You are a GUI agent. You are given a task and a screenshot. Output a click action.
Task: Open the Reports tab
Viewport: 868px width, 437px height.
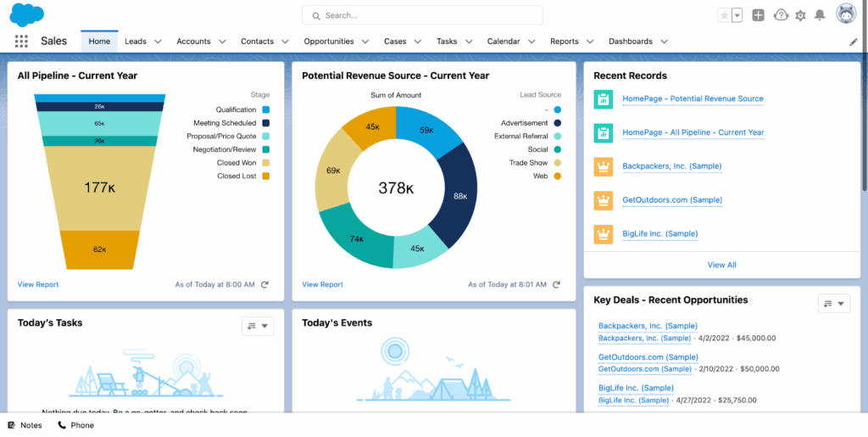[564, 42]
